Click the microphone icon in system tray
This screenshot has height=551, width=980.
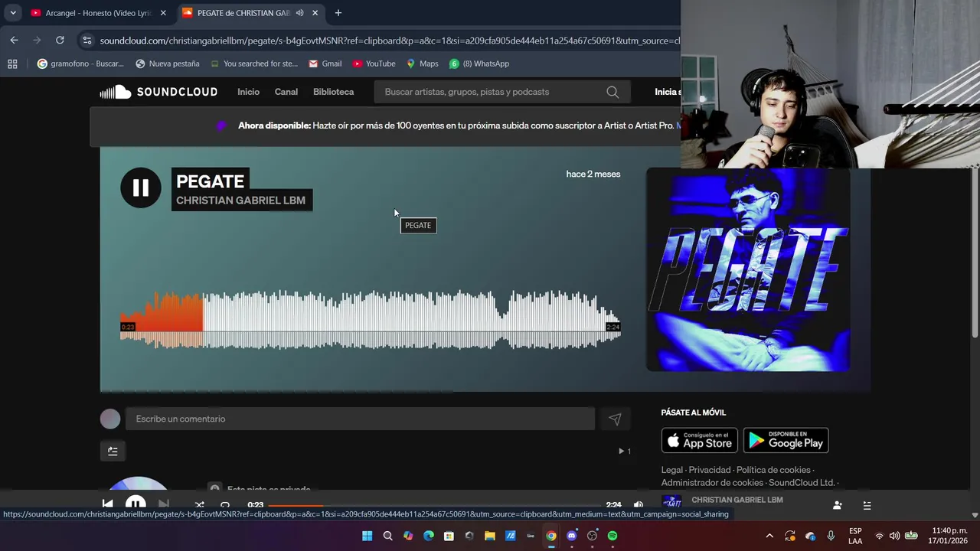tap(831, 536)
